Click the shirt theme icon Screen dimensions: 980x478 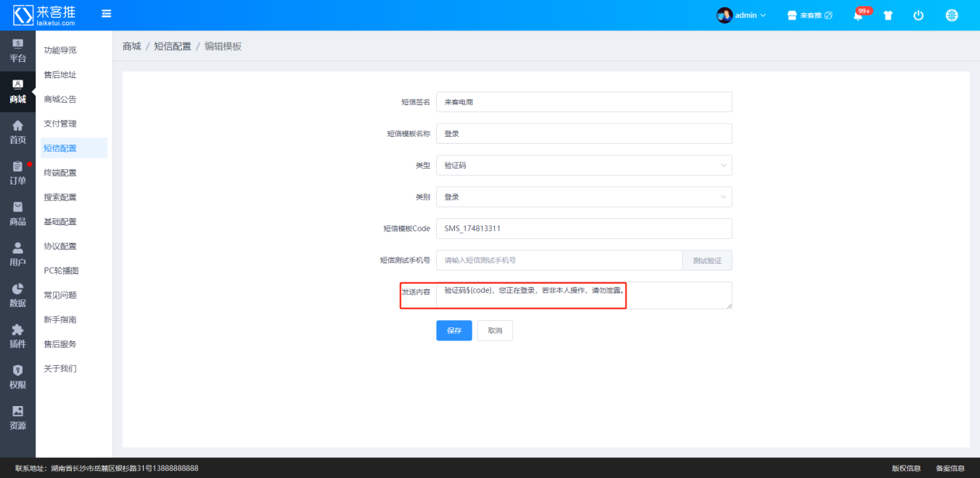(888, 15)
